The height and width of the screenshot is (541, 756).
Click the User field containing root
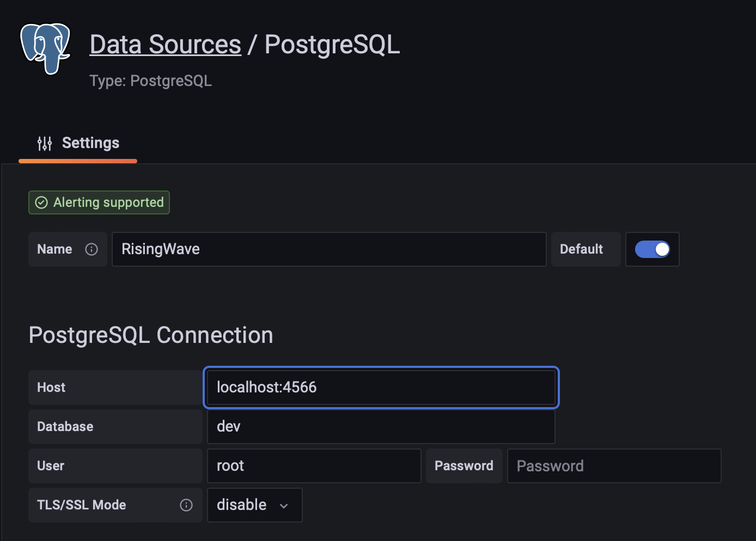[314, 466]
